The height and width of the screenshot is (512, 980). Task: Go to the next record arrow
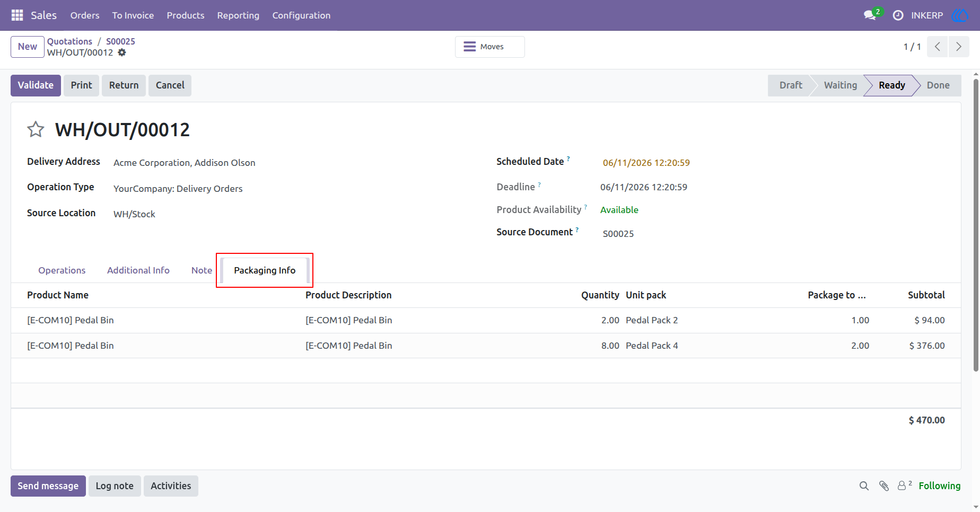(959, 47)
